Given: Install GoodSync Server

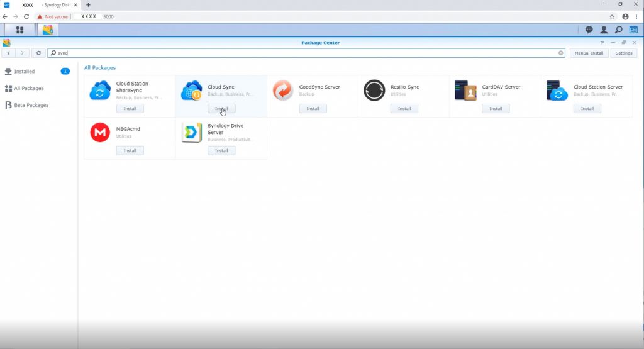Looking at the screenshot, I should (x=313, y=108).
